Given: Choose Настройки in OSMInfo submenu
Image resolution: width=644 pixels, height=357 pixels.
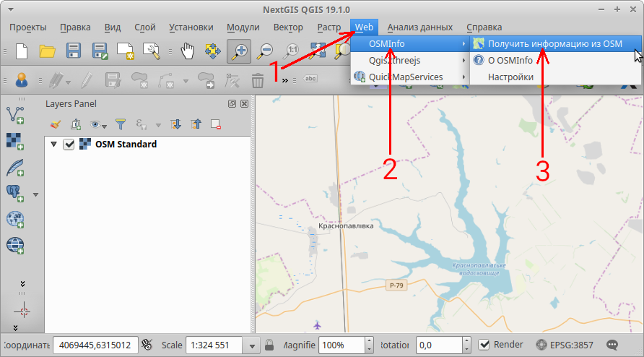Looking at the screenshot, I should [555, 77].
